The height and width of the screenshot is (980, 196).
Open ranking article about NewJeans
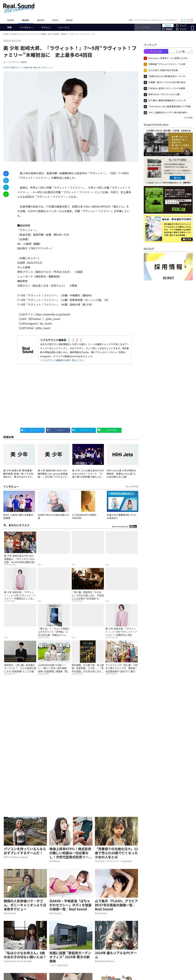tap(168, 58)
